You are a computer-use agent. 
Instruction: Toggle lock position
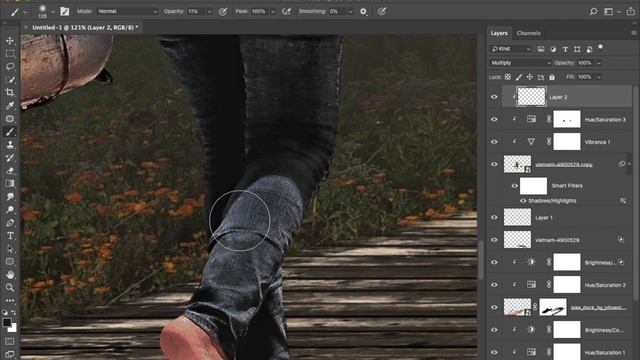pos(530,77)
